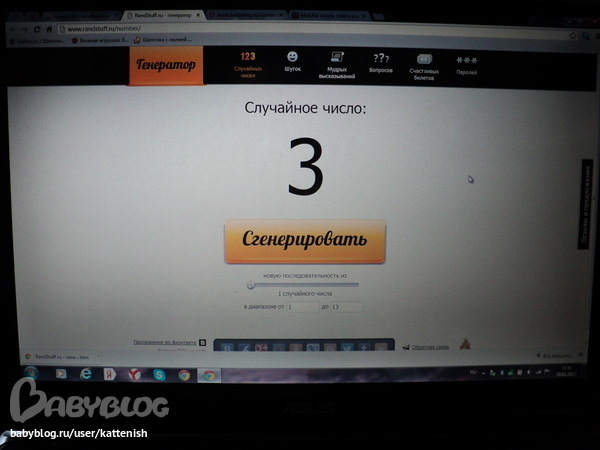
Task: Open the Случайные числа section
Action: [247, 64]
